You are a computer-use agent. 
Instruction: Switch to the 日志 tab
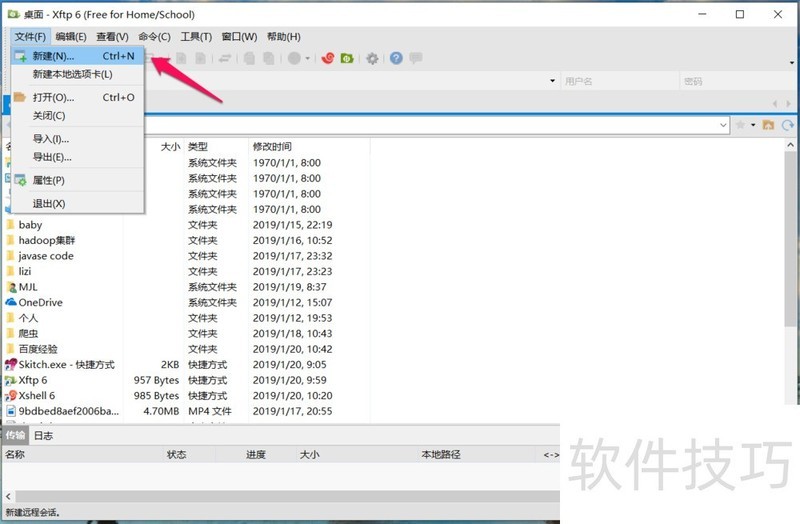coord(43,436)
